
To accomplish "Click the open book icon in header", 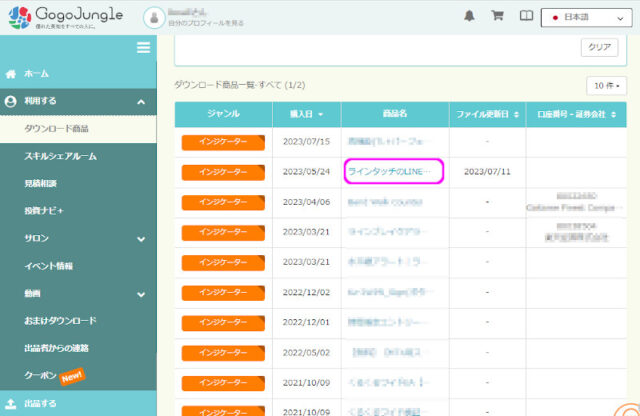I will [x=526, y=16].
